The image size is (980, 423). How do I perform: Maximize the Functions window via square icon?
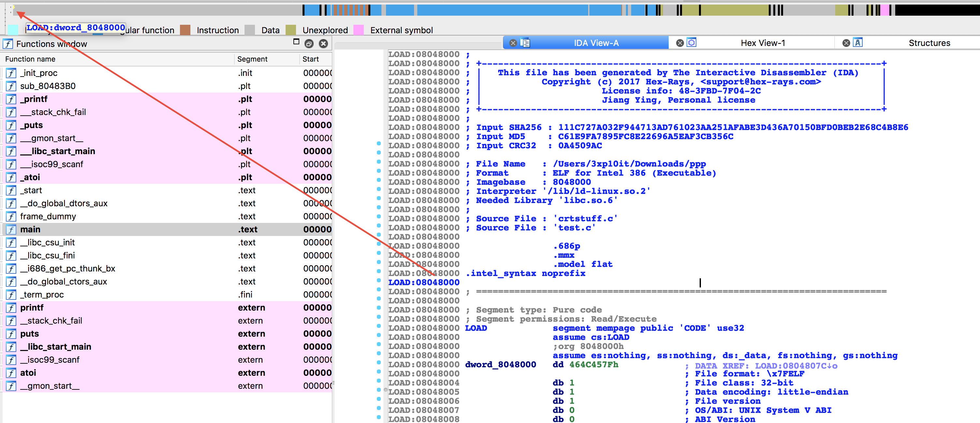point(296,42)
